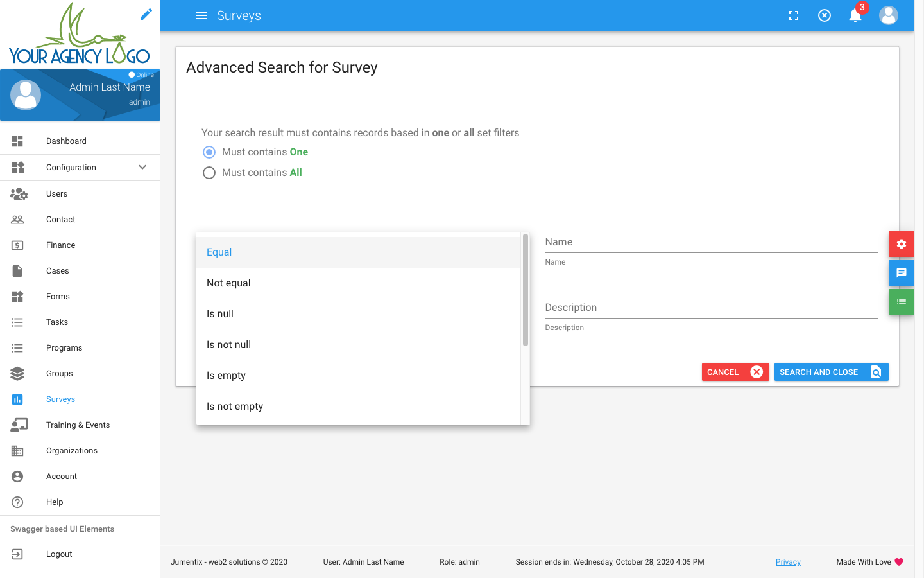The height and width of the screenshot is (578, 924).
Task: Click the Groups layers icon
Action: point(17,374)
